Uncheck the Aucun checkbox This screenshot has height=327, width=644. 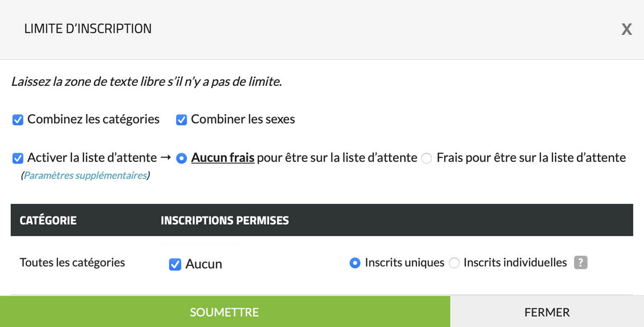click(175, 264)
